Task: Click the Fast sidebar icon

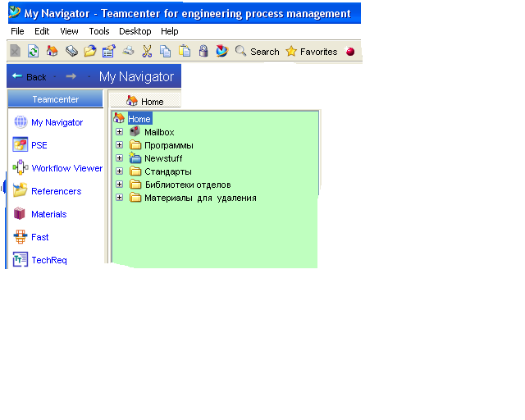Action: coord(20,236)
